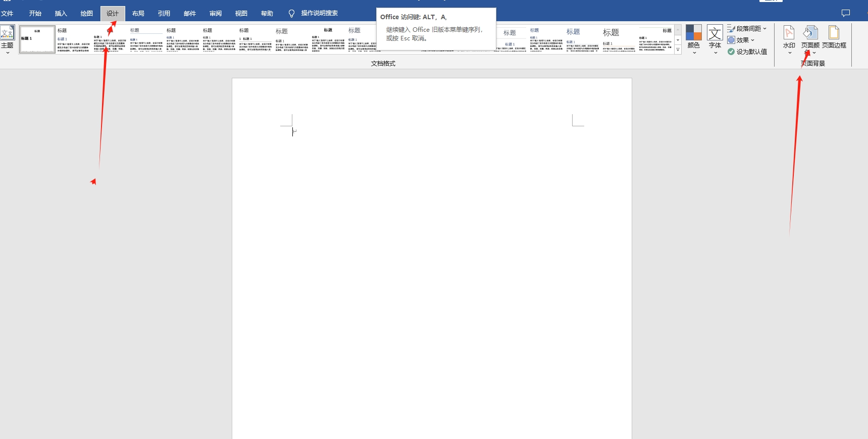Select the highlighted first style set thumbnail

(37, 39)
